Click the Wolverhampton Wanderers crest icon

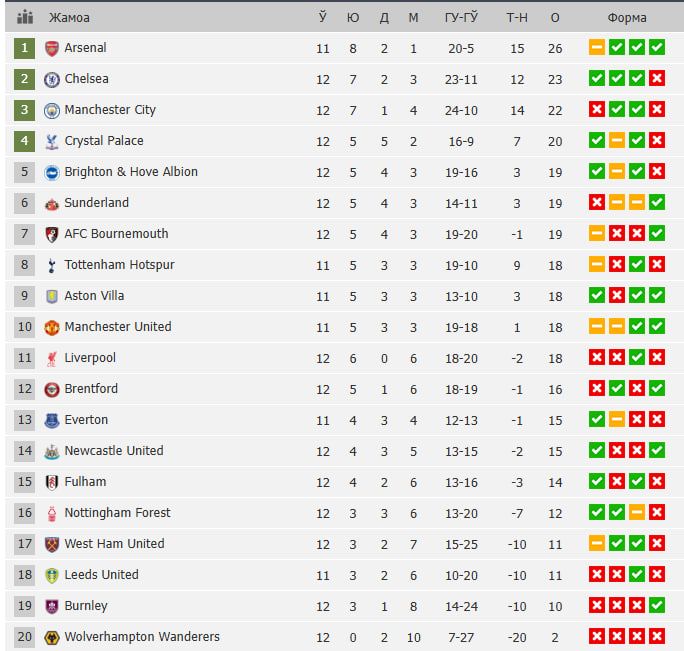[x=52, y=637]
